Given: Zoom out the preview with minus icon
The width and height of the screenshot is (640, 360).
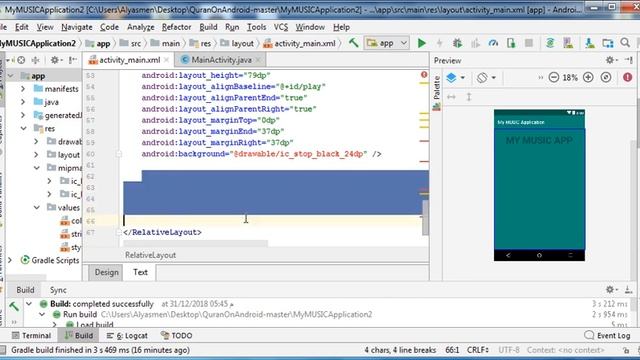Looking at the screenshot, I should (553, 77).
